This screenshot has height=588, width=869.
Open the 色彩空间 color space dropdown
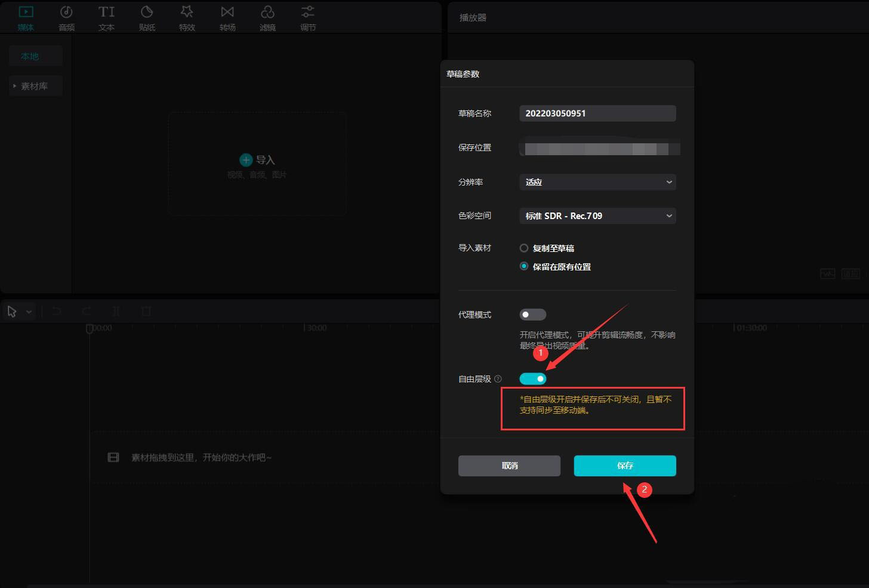[597, 216]
